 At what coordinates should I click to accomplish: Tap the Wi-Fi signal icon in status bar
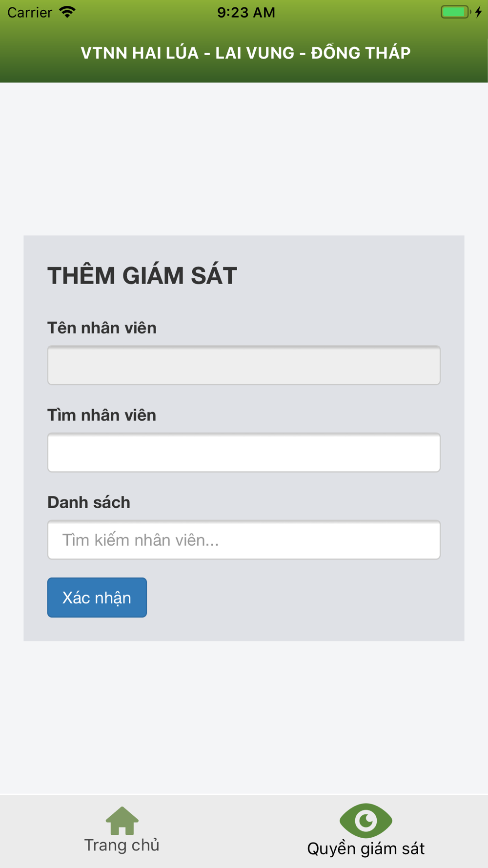[67, 12]
